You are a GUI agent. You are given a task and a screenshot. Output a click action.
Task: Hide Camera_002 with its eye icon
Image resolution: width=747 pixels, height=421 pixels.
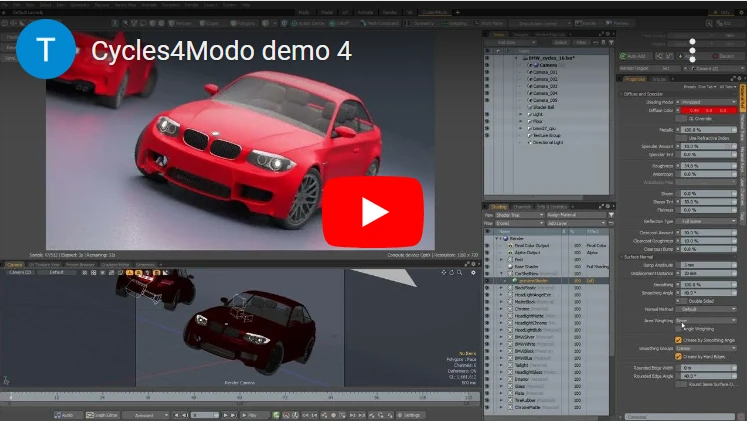(487, 79)
